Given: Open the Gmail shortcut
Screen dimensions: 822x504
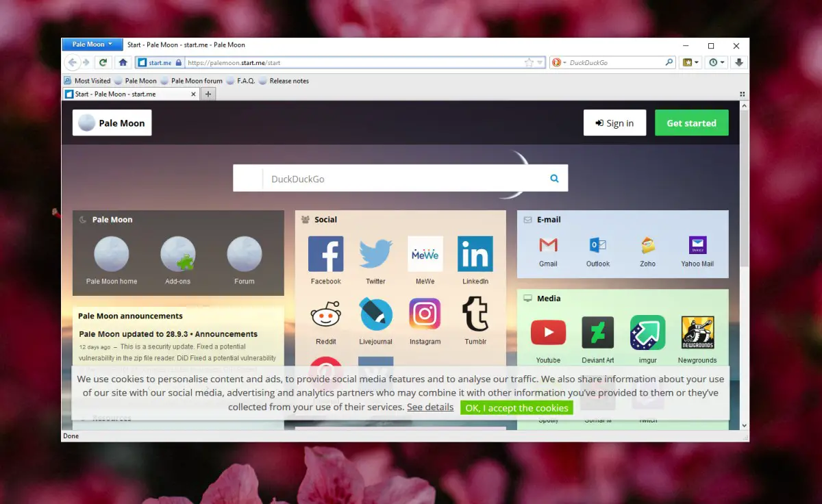Looking at the screenshot, I should 548,251.
